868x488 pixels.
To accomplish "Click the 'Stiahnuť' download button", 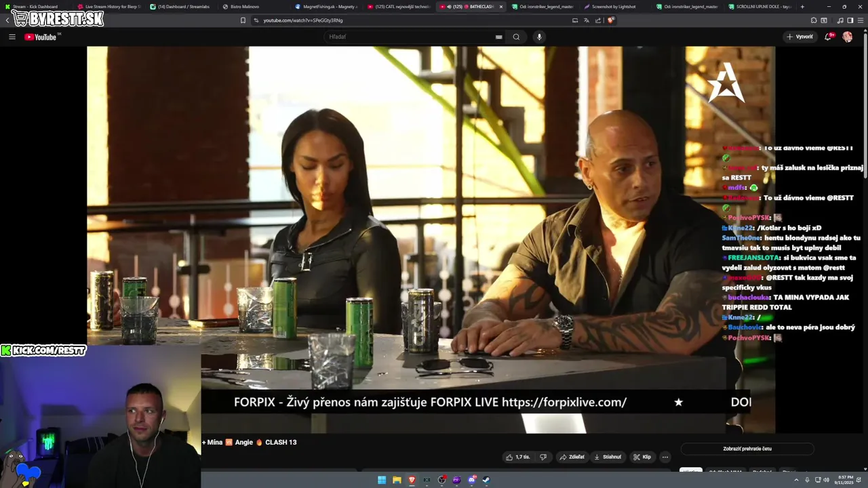I will pos(608,457).
